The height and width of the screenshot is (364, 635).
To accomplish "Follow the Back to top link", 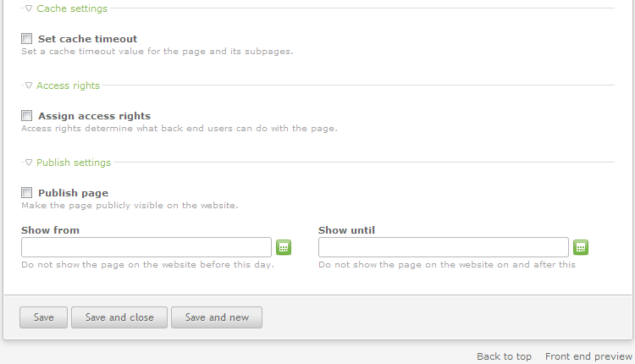I will [505, 356].
